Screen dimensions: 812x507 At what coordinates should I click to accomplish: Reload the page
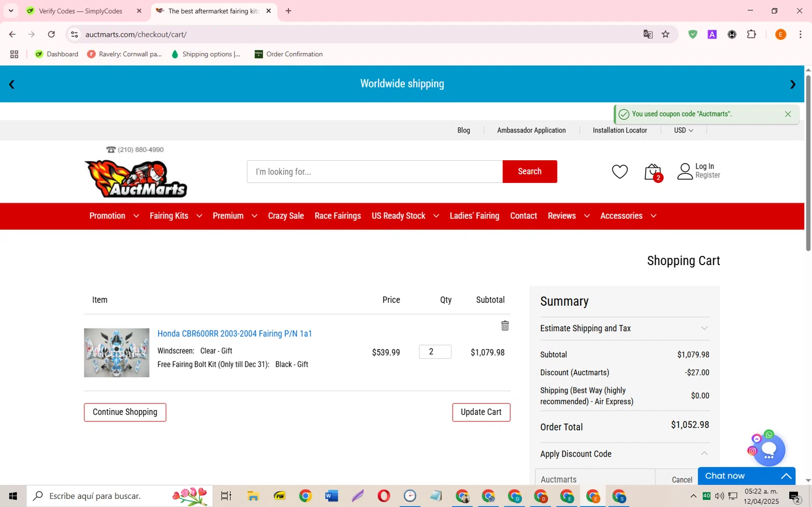click(x=51, y=35)
